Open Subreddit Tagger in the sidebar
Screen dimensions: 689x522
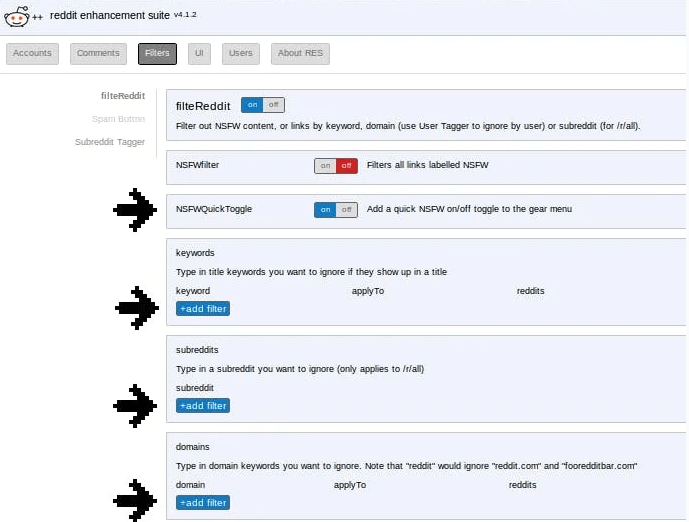[110, 142]
